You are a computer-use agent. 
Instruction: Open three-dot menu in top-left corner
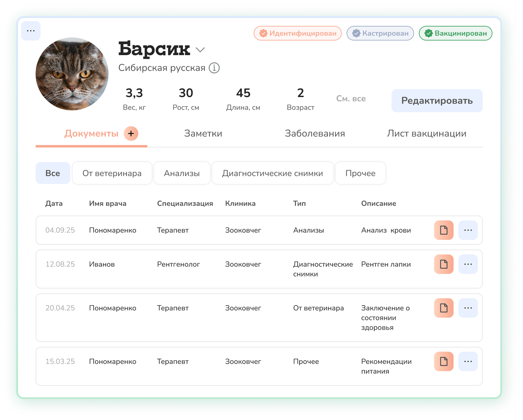31,31
